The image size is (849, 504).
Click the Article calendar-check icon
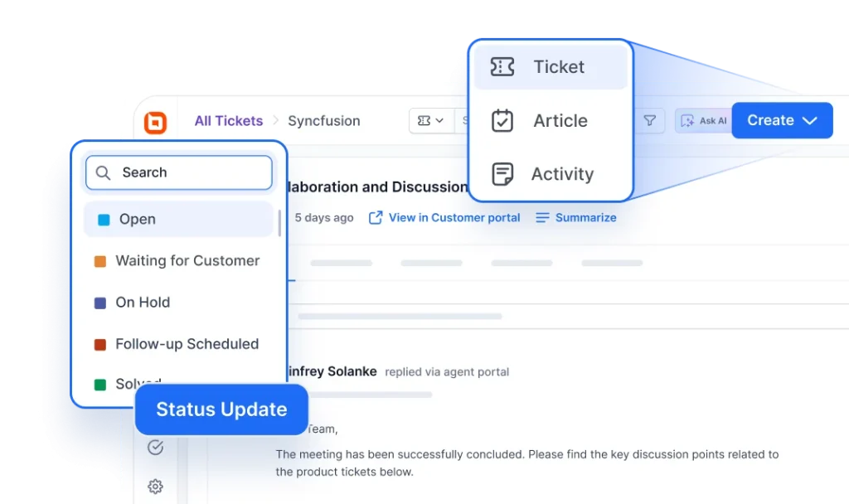click(x=503, y=120)
